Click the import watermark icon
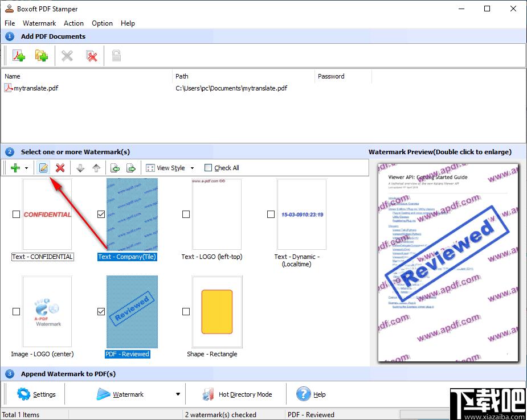The image size is (527, 420). [115, 168]
